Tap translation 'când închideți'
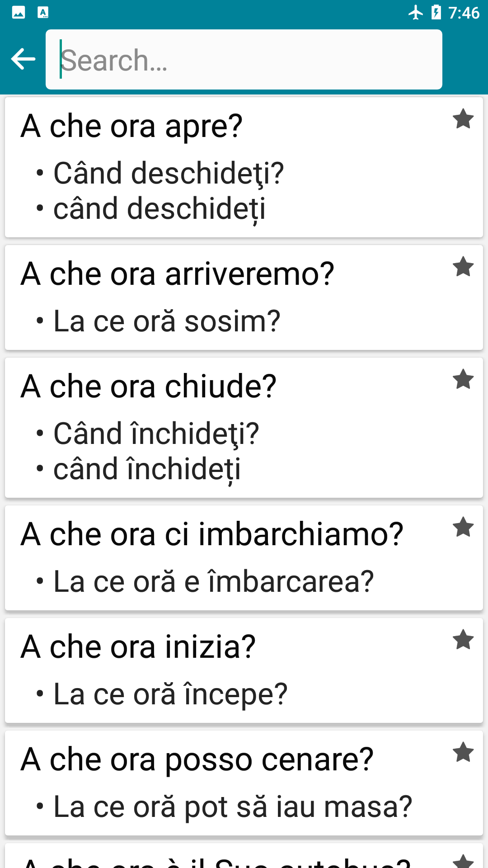The height and width of the screenshot is (868, 488). coord(147,469)
